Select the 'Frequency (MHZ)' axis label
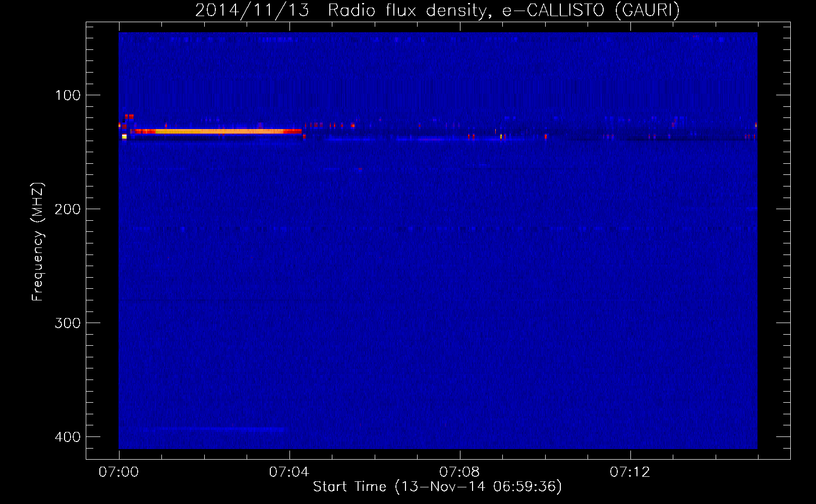 [37, 242]
